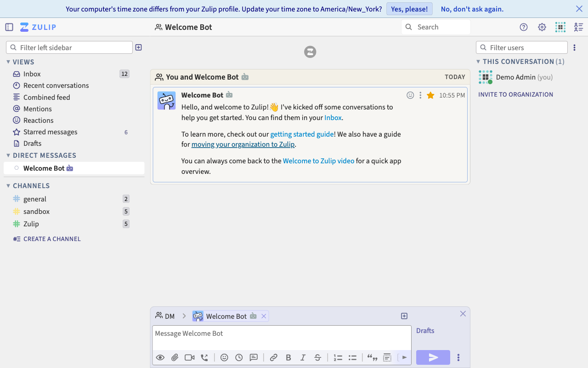Toggle message preview with the eye icon
This screenshot has width=588, height=368.
(160, 357)
